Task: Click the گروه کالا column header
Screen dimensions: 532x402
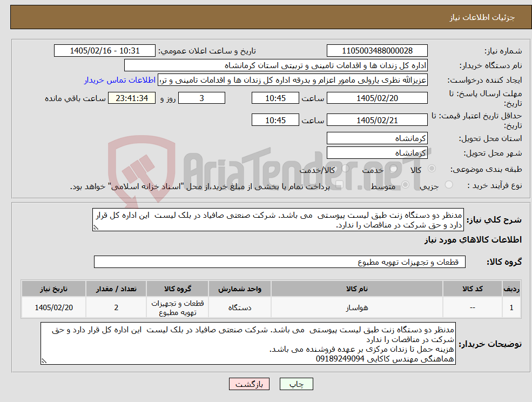Action: tap(178, 289)
